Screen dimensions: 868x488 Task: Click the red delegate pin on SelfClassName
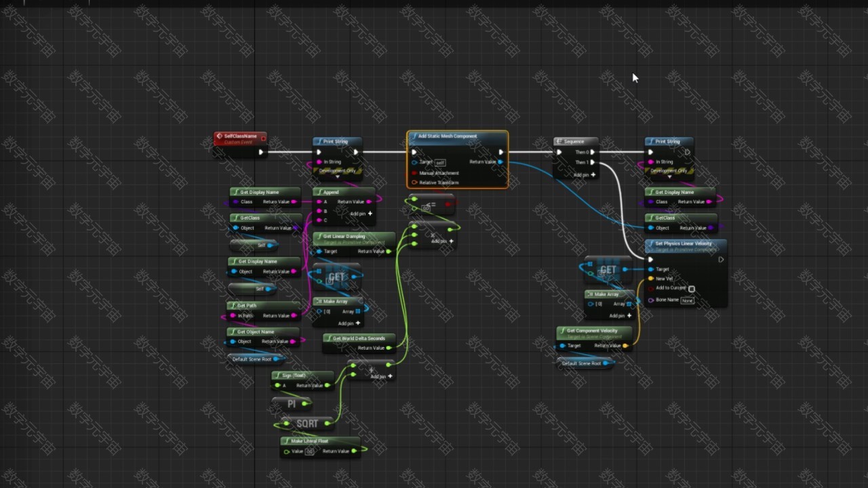click(262, 139)
